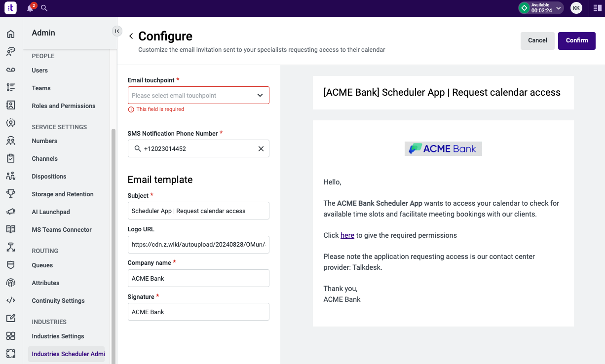Open MS Teams Connector
The width and height of the screenshot is (605, 364).
click(62, 229)
